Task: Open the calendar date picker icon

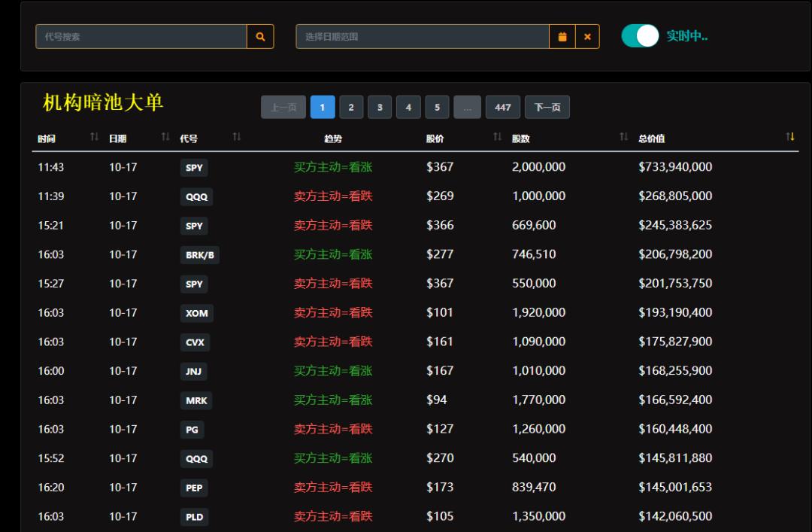Action: point(562,36)
